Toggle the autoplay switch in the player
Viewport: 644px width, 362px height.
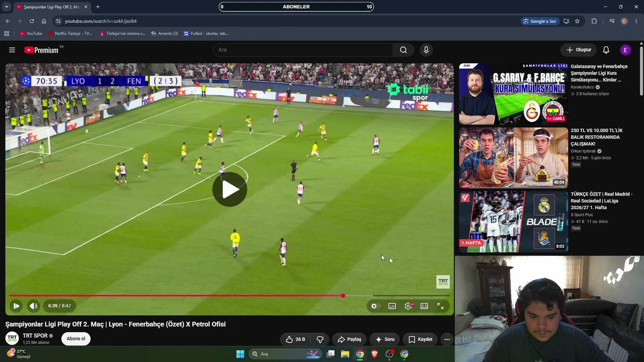pyautogui.click(x=374, y=306)
